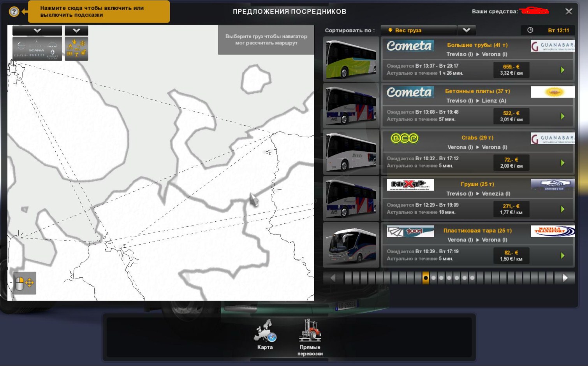Screen dimensions: 588x366
Task: Click the BCP company logo
Action: 404,138
